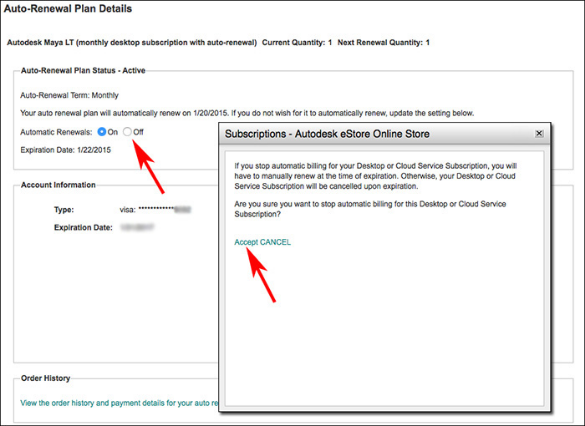Click the Account Information Expiration Date label
This screenshot has height=426, width=585.
pyautogui.click(x=83, y=228)
